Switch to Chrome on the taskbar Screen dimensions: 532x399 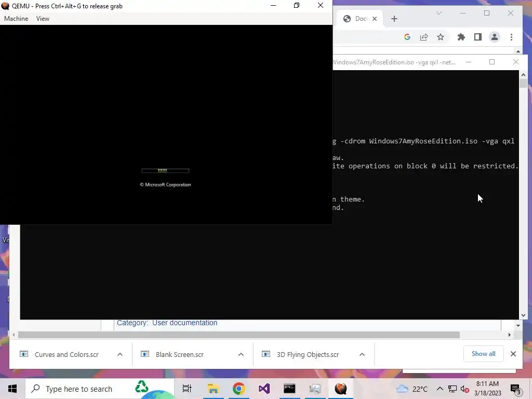pyautogui.click(x=238, y=389)
